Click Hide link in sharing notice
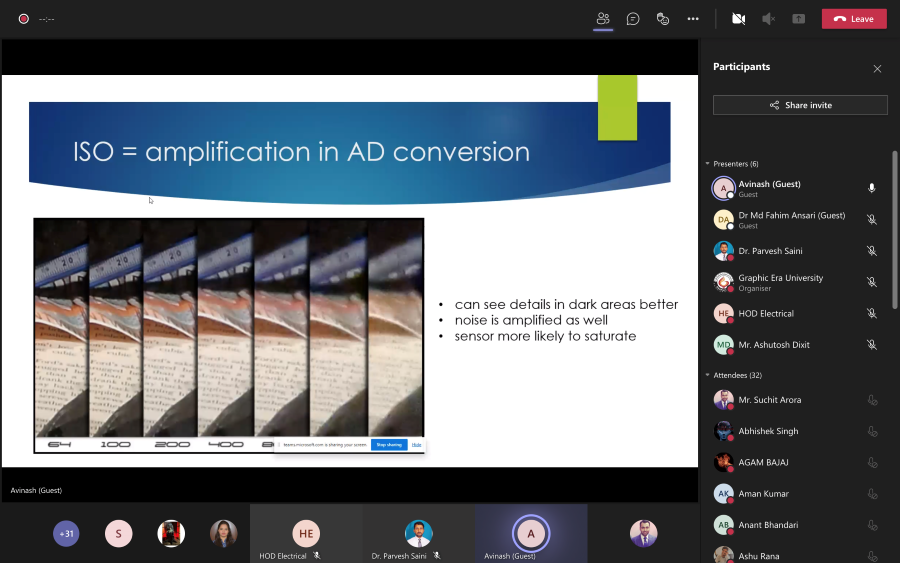 [417, 445]
